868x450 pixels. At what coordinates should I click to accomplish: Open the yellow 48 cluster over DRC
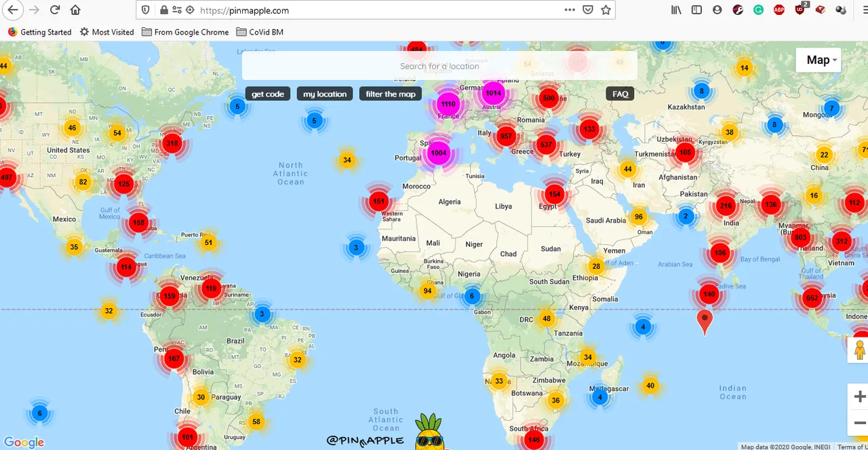coord(547,318)
